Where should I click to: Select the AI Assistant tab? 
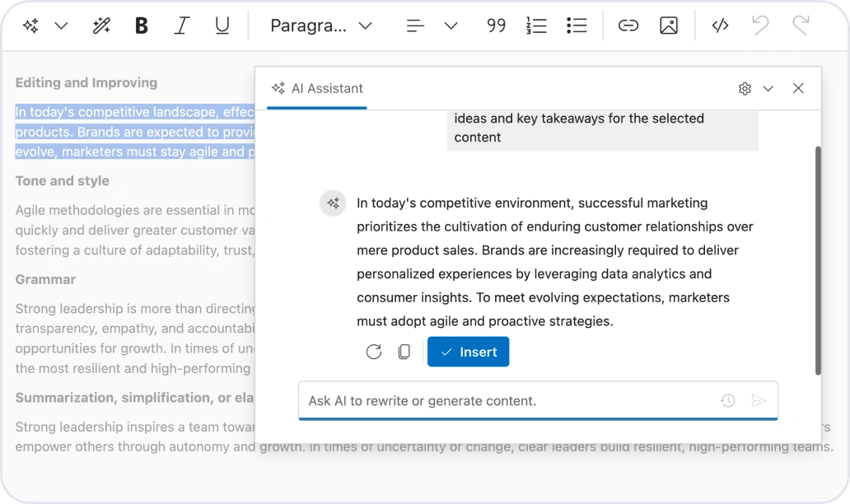click(x=317, y=88)
